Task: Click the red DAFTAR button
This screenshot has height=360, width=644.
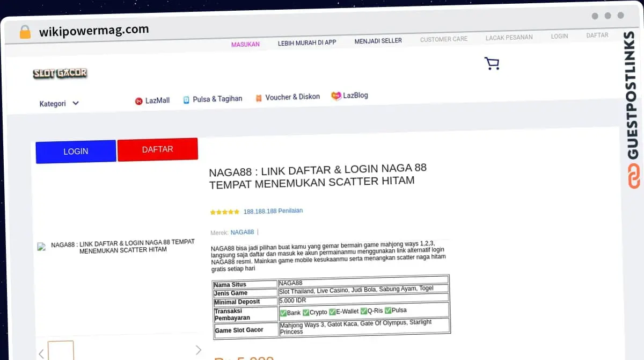Action: tap(157, 149)
